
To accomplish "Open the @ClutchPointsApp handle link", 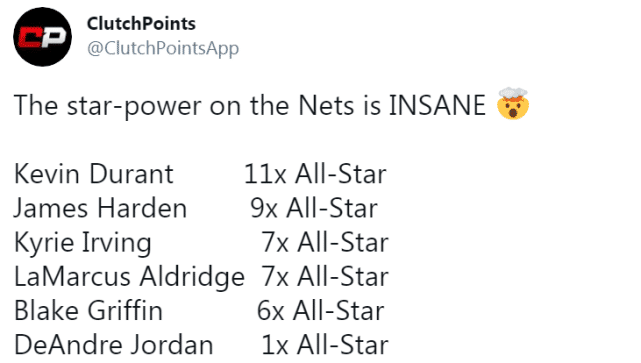I will coord(163,49).
